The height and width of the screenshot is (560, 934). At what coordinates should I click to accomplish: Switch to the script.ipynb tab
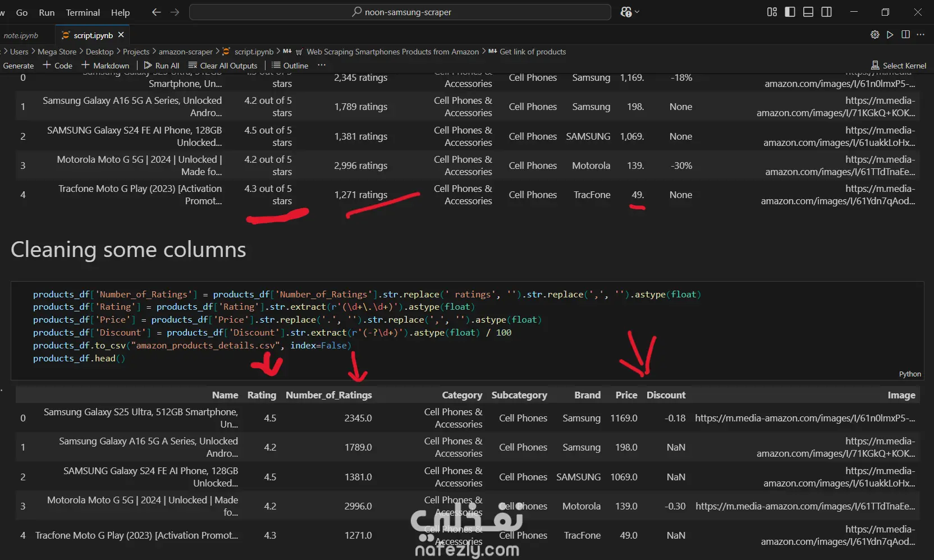pyautogui.click(x=93, y=35)
